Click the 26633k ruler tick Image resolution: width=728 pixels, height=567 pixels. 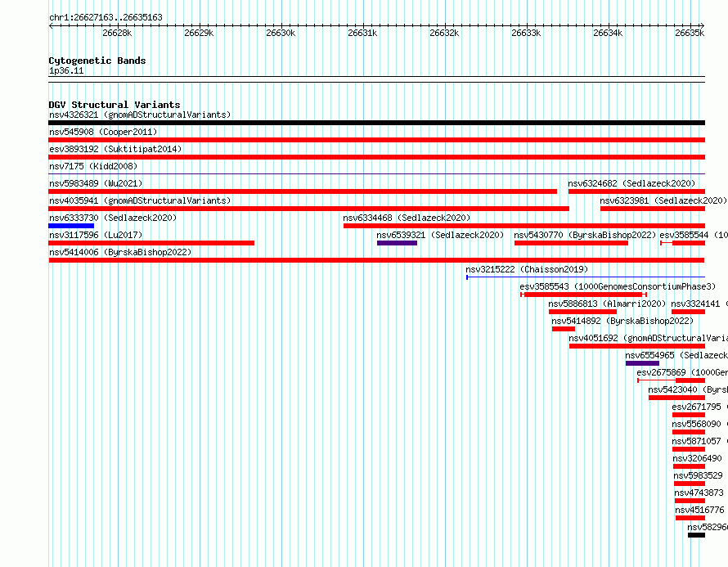[526, 33]
